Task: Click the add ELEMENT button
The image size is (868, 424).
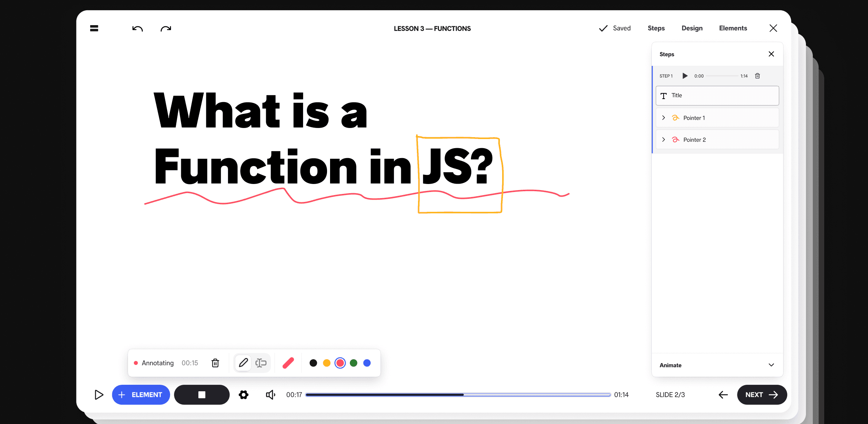Action: click(x=141, y=395)
